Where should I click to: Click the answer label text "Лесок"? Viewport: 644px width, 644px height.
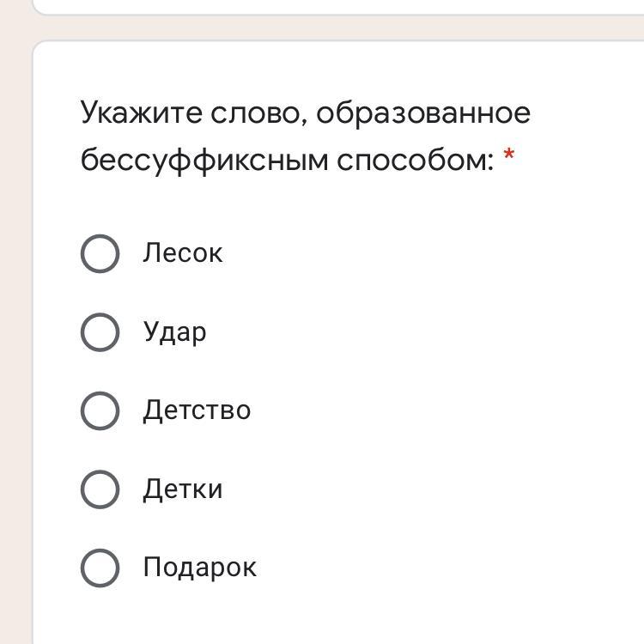click(183, 253)
